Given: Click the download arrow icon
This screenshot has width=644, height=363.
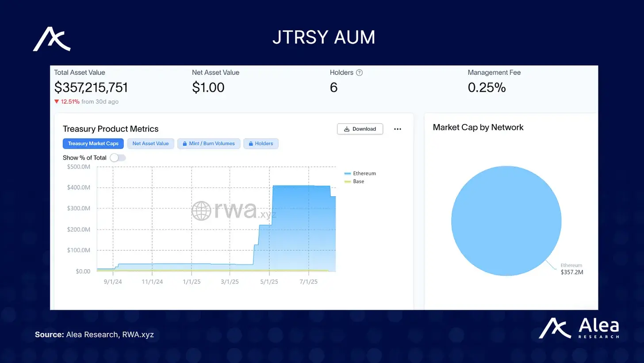Looking at the screenshot, I should 347,129.
